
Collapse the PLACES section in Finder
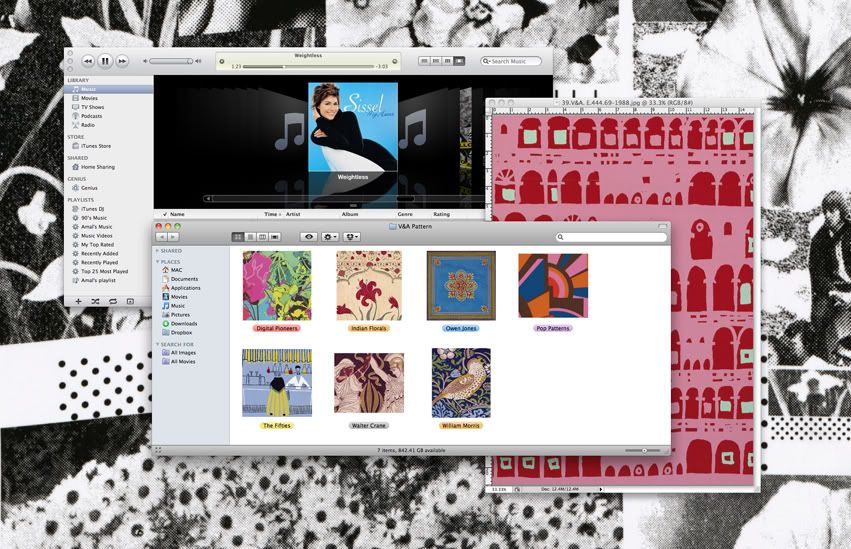click(x=157, y=262)
